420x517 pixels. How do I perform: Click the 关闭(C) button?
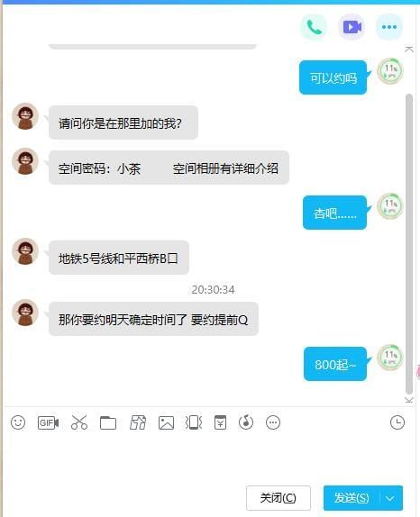[278, 497]
